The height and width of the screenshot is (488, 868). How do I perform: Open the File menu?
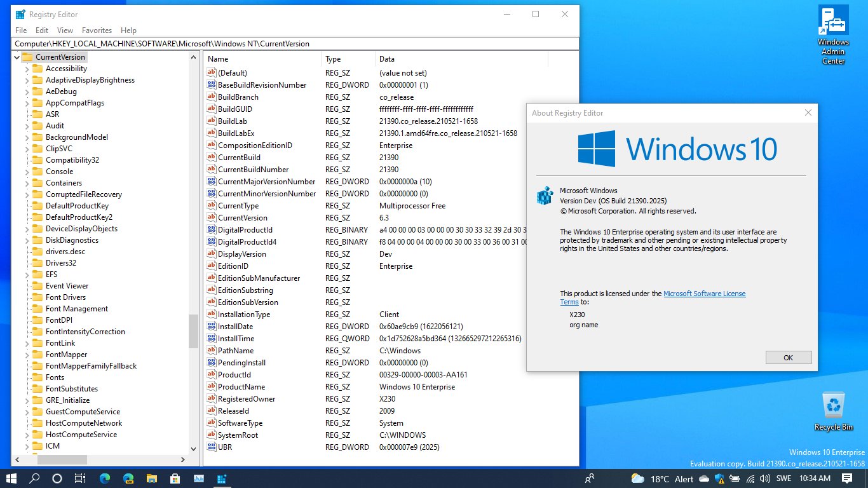pyautogui.click(x=21, y=30)
